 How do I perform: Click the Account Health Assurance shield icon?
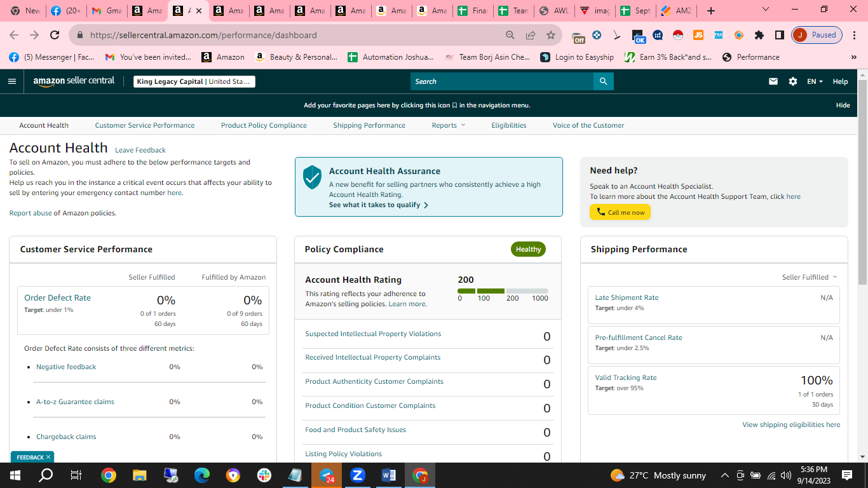tap(312, 177)
